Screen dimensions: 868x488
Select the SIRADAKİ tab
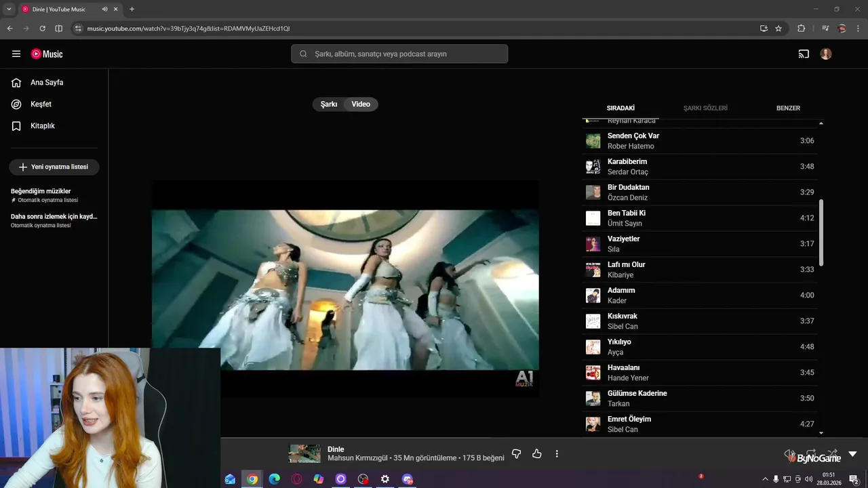point(620,108)
